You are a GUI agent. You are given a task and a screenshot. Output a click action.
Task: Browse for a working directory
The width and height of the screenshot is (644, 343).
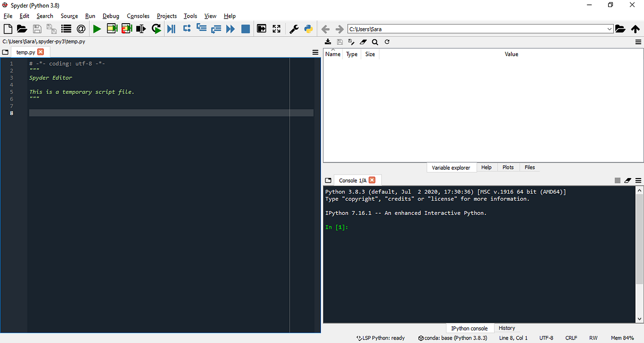tap(620, 29)
